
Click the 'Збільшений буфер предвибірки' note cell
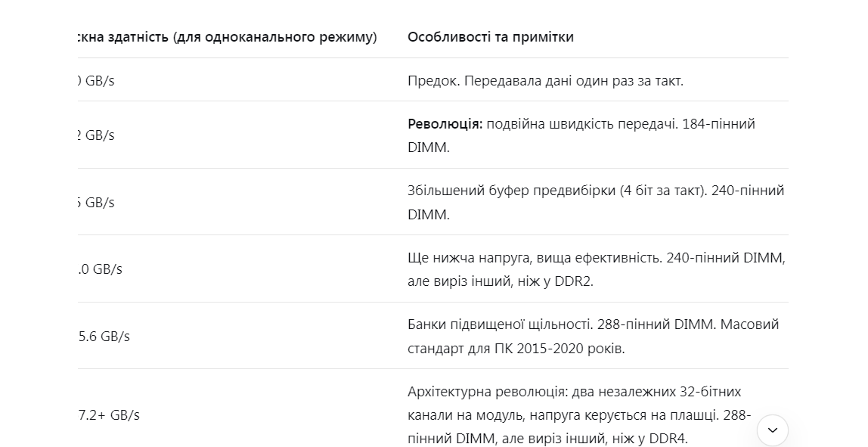tap(596, 202)
